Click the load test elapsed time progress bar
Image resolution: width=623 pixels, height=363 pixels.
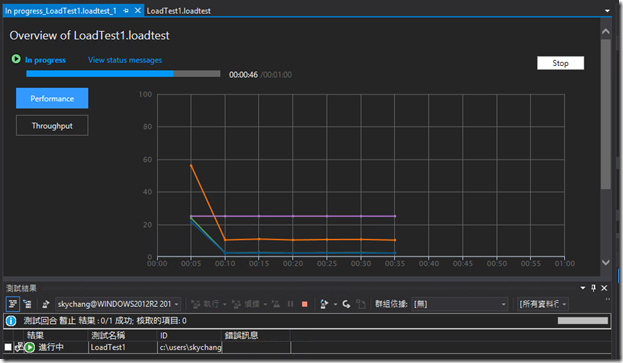pos(123,73)
